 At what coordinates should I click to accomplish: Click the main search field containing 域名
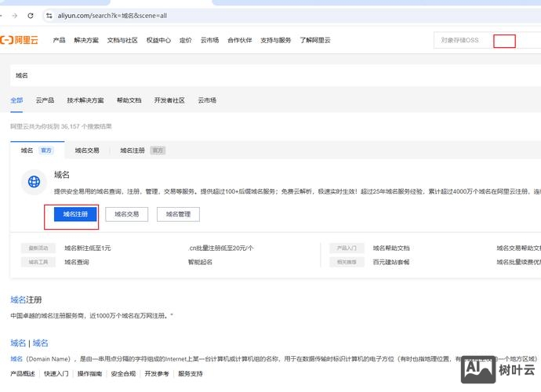tap(275, 75)
